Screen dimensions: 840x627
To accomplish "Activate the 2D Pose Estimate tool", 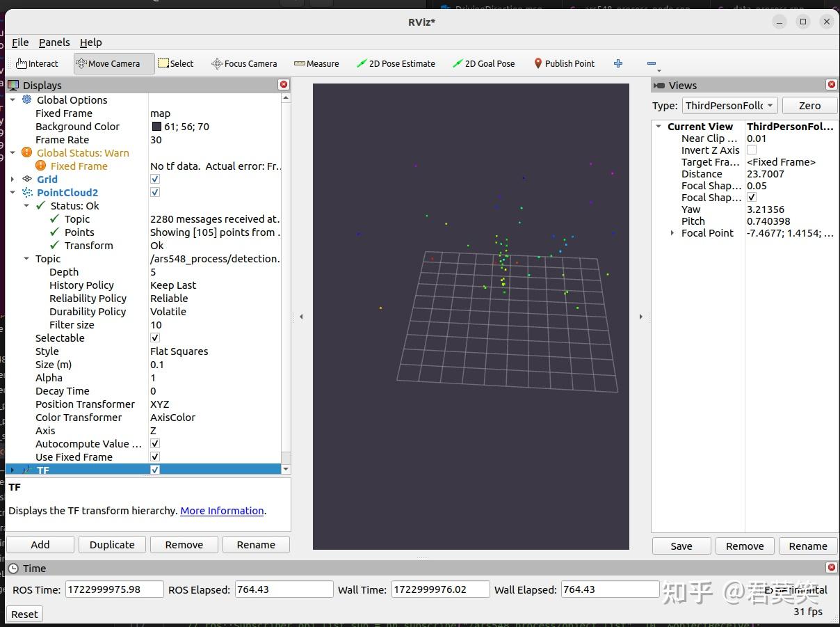I will (x=395, y=63).
